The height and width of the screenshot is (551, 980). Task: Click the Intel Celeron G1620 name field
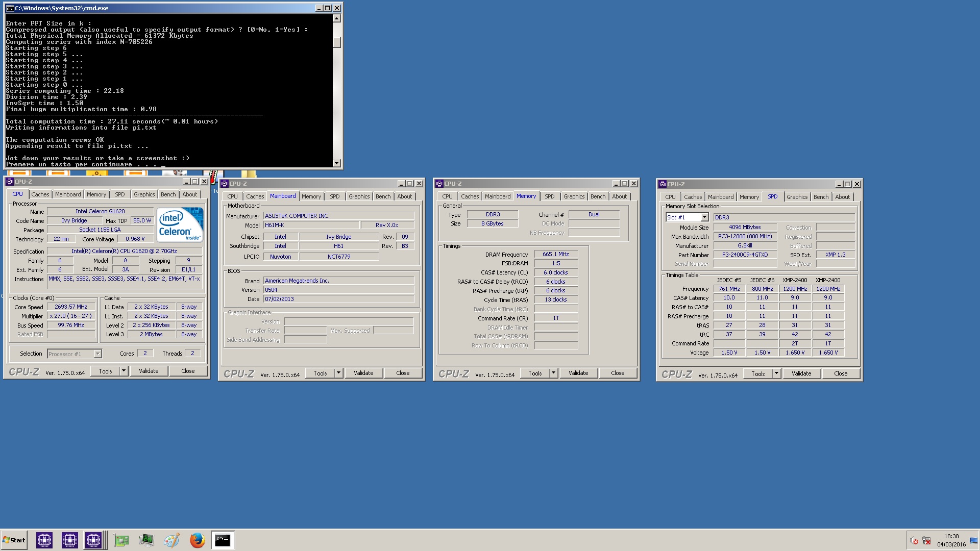pos(100,211)
